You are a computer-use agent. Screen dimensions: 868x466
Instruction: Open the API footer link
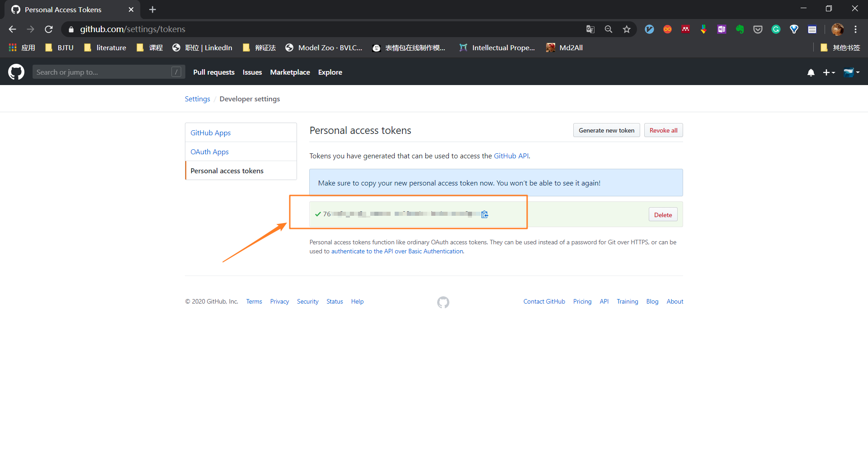[x=604, y=302]
